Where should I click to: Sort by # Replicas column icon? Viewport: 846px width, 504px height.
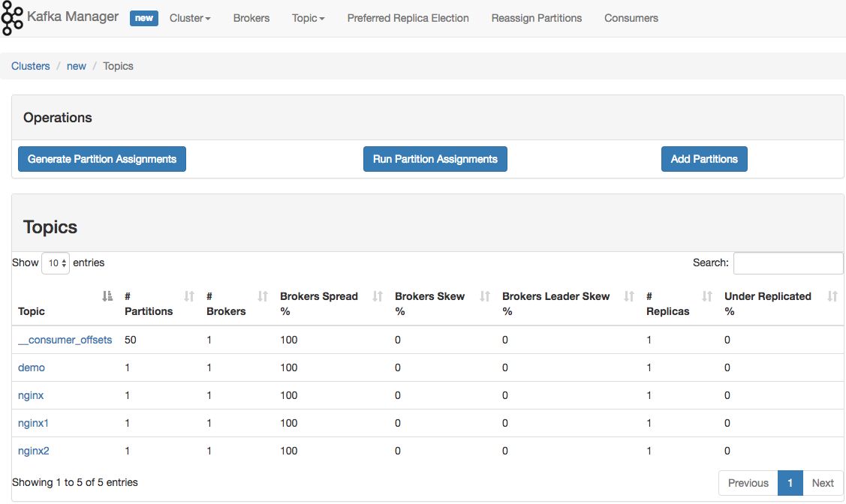pyautogui.click(x=707, y=296)
